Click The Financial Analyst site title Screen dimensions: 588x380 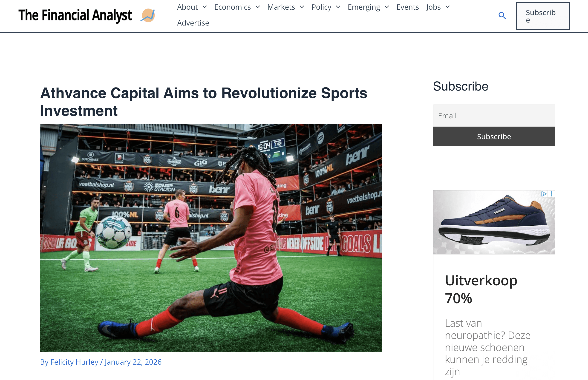pos(75,15)
